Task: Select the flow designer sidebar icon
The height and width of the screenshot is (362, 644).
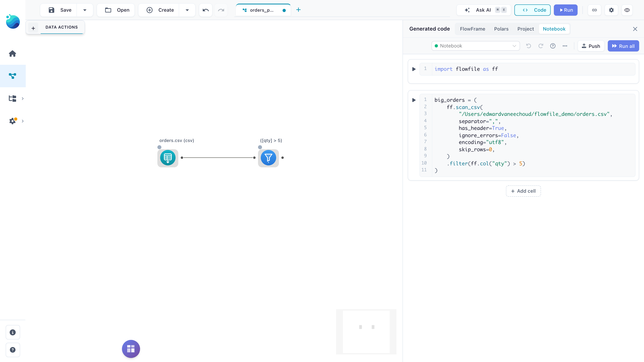Action: pyautogui.click(x=12, y=76)
